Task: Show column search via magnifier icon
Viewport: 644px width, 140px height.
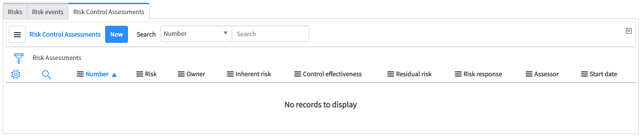Action: pos(46,74)
